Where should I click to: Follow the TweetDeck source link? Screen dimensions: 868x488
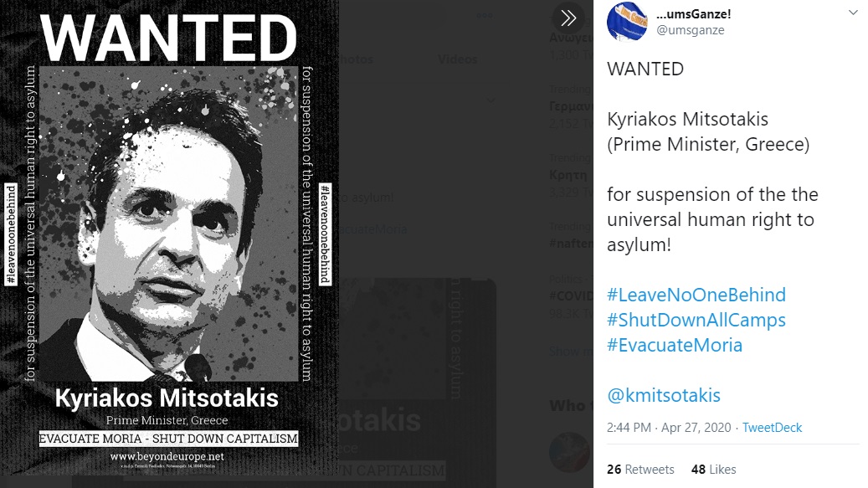pos(772,428)
